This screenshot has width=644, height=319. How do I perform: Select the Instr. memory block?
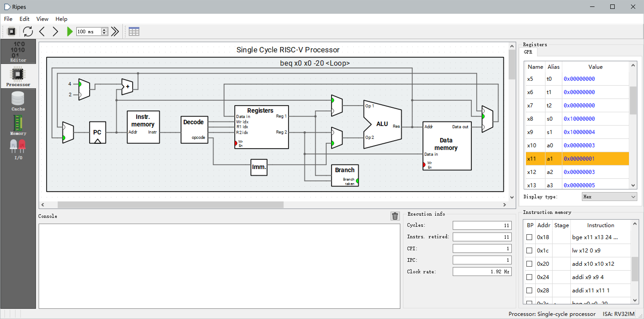pyautogui.click(x=143, y=127)
